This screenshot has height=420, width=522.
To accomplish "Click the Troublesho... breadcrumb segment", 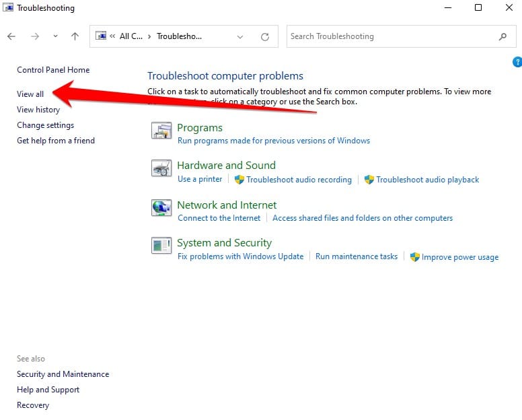I will (x=179, y=36).
